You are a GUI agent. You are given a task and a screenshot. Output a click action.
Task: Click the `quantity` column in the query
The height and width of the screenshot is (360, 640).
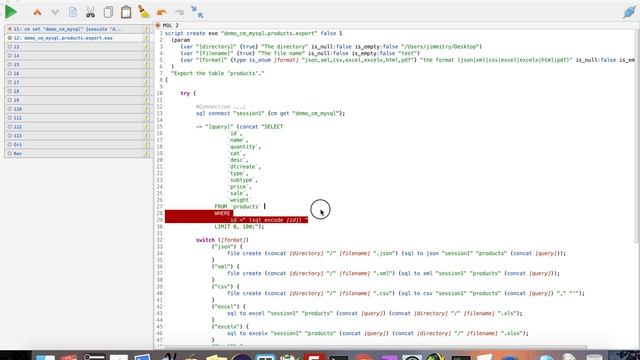point(244,147)
